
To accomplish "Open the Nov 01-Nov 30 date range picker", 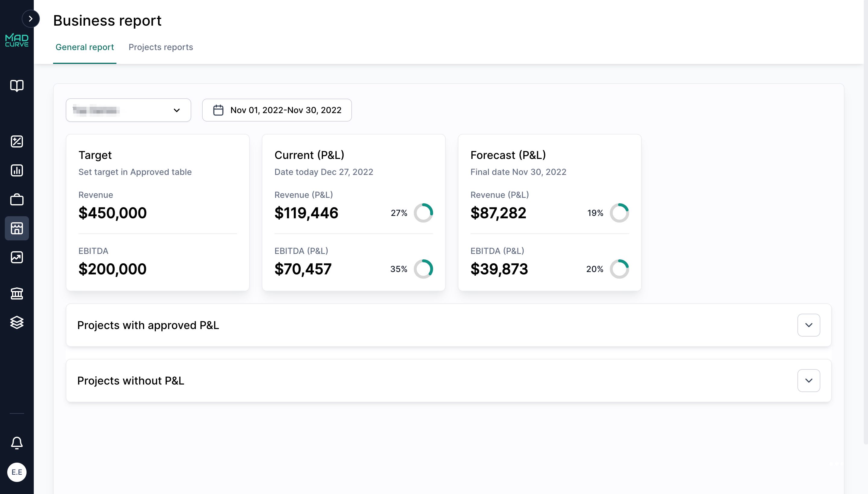I will click(x=277, y=110).
